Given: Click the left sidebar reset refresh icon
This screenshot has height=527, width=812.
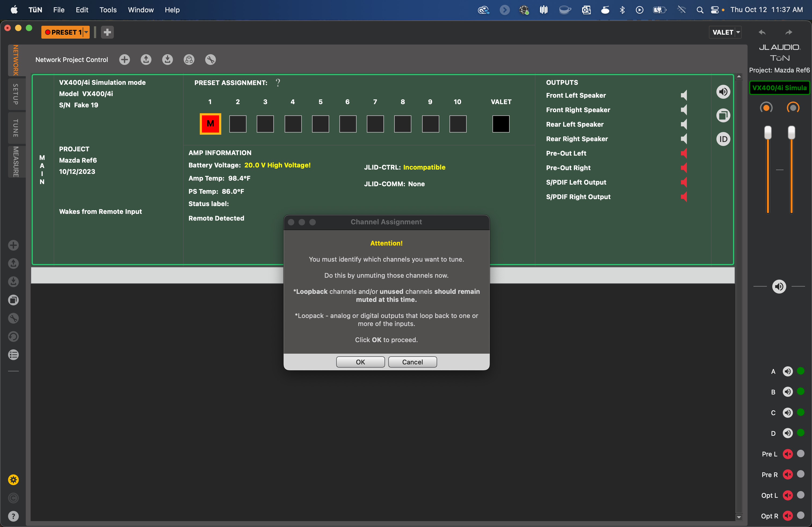Looking at the screenshot, I should 13,336.
